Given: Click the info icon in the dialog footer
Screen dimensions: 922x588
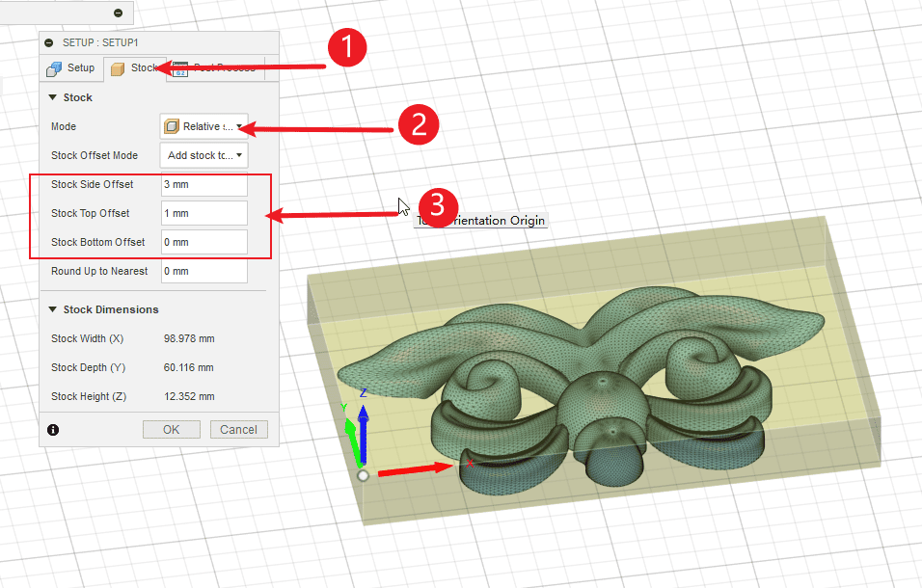Looking at the screenshot, I should (52, 430).
